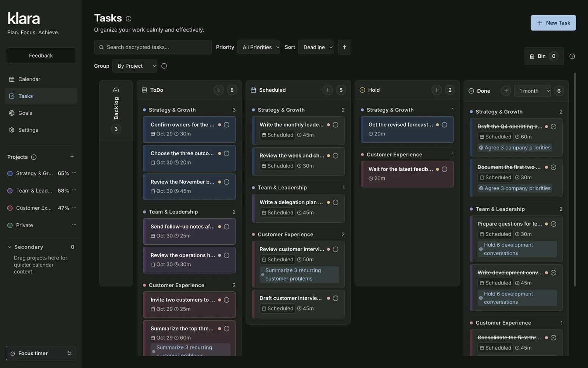Image resolution: width=588 pixels, height=368 pixels.
Task: Click the New Task button
Action: (x=553, y=23)
